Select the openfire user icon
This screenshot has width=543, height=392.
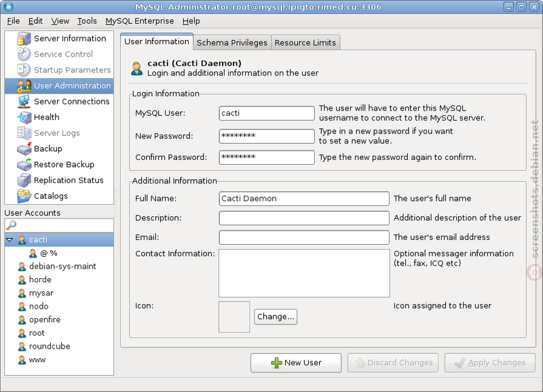tap(22, 319)
